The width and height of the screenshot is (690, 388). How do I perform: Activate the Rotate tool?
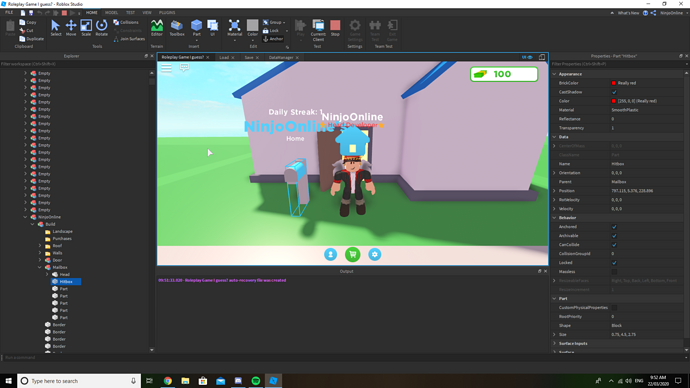[x=102, y=28]
